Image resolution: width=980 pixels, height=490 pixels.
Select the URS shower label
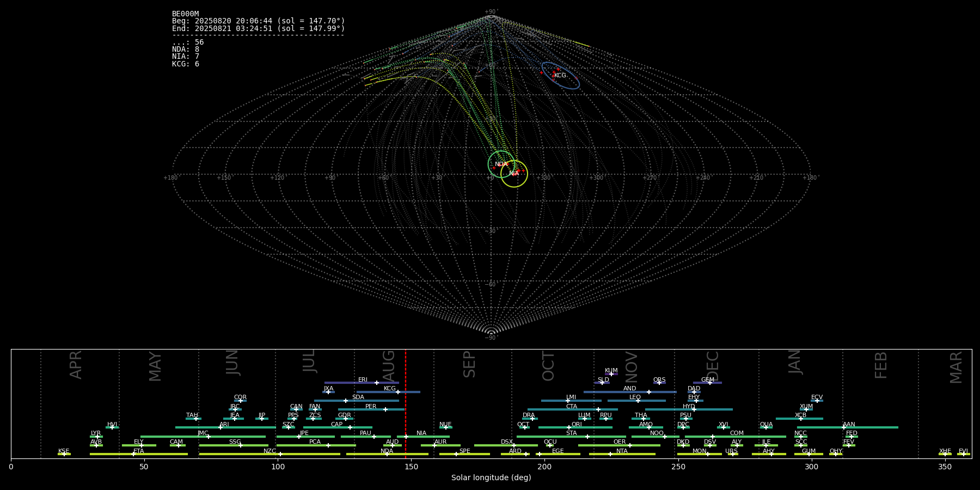click(x=731, y=451)
